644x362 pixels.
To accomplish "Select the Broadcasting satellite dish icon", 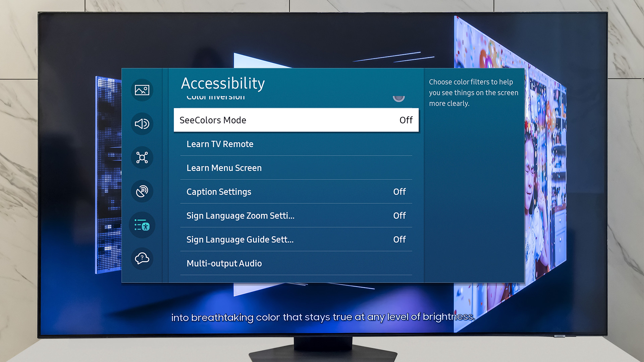I will coord(142,191).
